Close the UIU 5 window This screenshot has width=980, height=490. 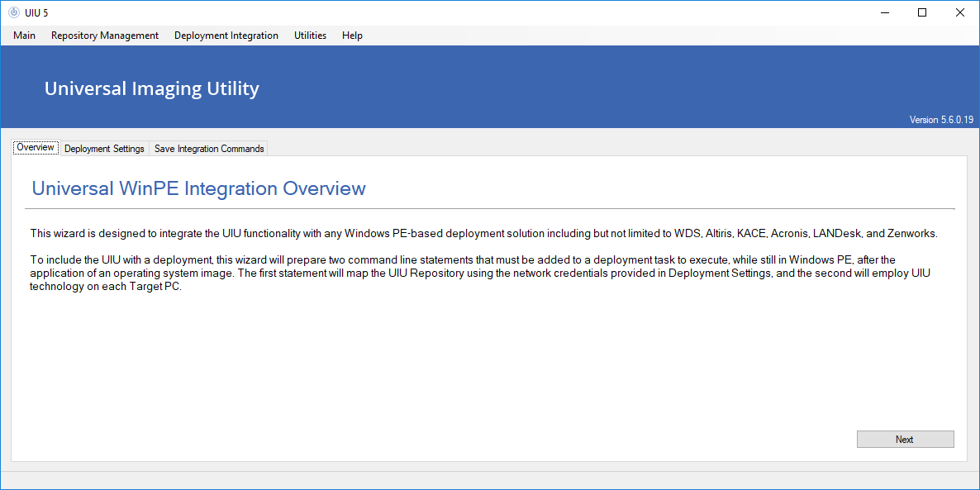pos(960,12)
